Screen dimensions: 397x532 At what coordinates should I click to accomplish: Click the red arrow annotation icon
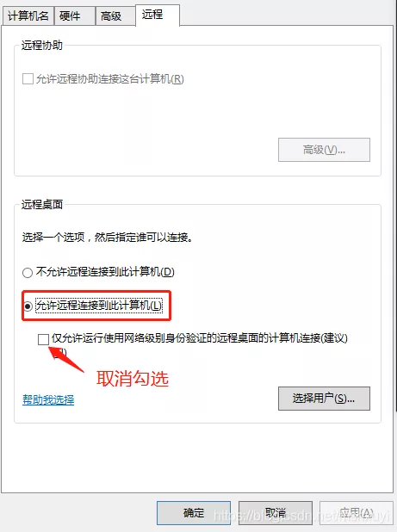(66, 359)
